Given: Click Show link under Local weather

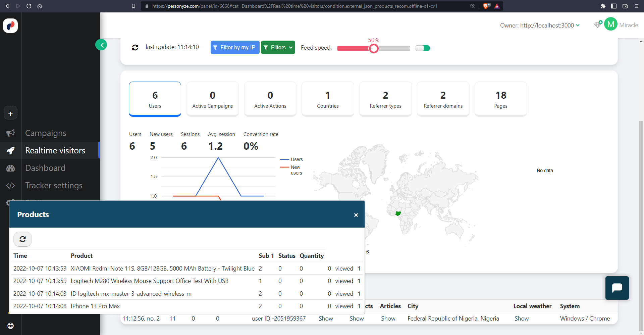Looking at the screenshot, I should point(522,319).
